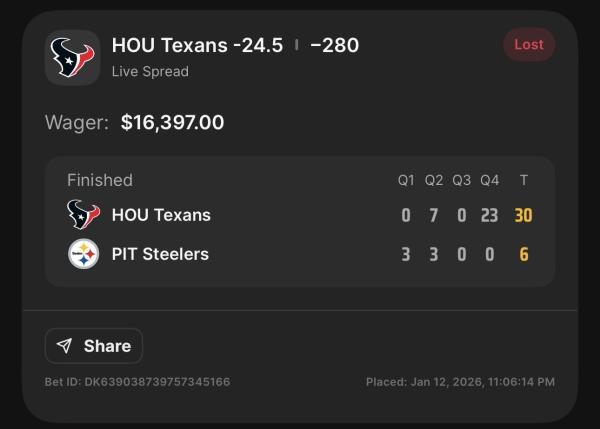
Task: Click the PIT Steelers team name
Action: [160, 254]
